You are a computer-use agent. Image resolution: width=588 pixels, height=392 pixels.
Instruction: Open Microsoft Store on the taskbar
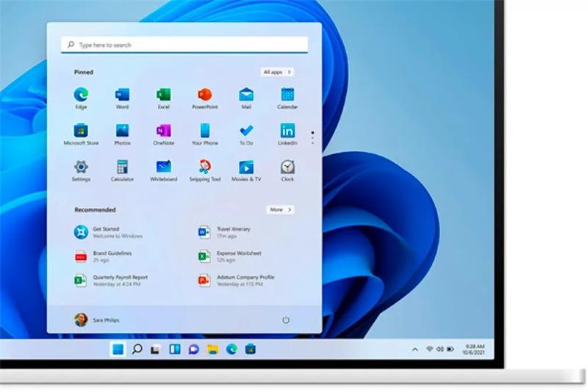coord(251,349)
